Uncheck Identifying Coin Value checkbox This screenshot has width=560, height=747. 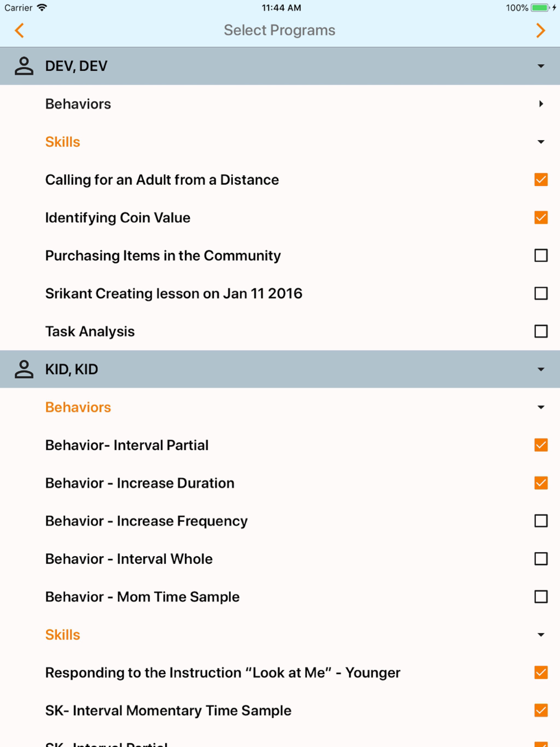click(x=540, y=218)
